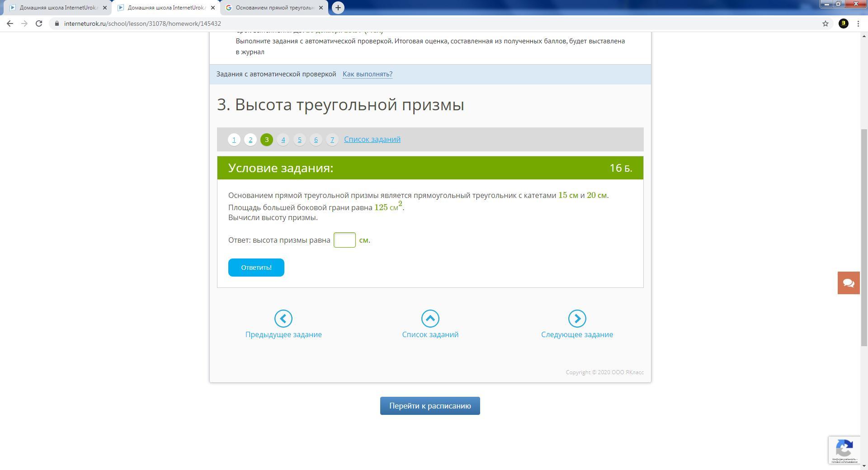Image resolution: width=868 pixels, height=470 pixels.
Task: Click the task list up-arrow icon
Action: [x=430, y=319]
